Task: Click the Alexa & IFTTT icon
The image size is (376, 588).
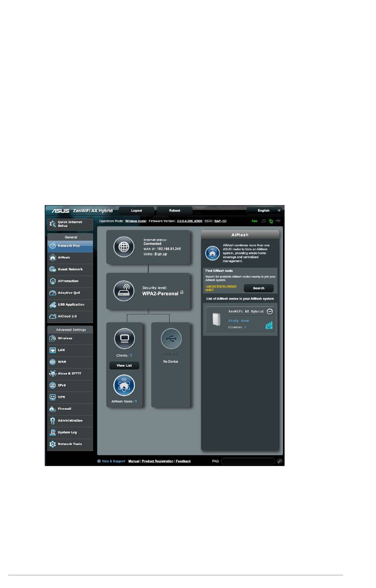Action: click(x=53, y=374)
